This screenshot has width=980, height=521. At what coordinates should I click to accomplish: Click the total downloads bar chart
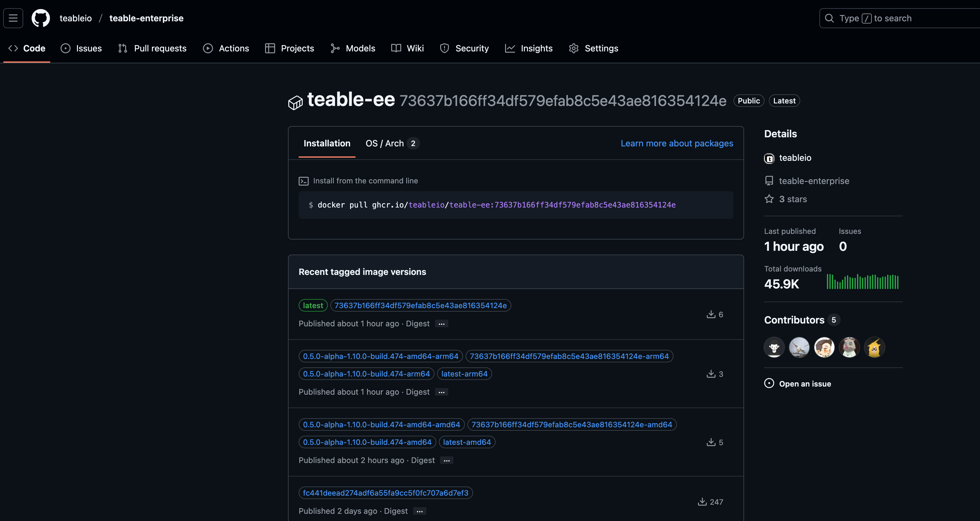[x=862, y=282]
